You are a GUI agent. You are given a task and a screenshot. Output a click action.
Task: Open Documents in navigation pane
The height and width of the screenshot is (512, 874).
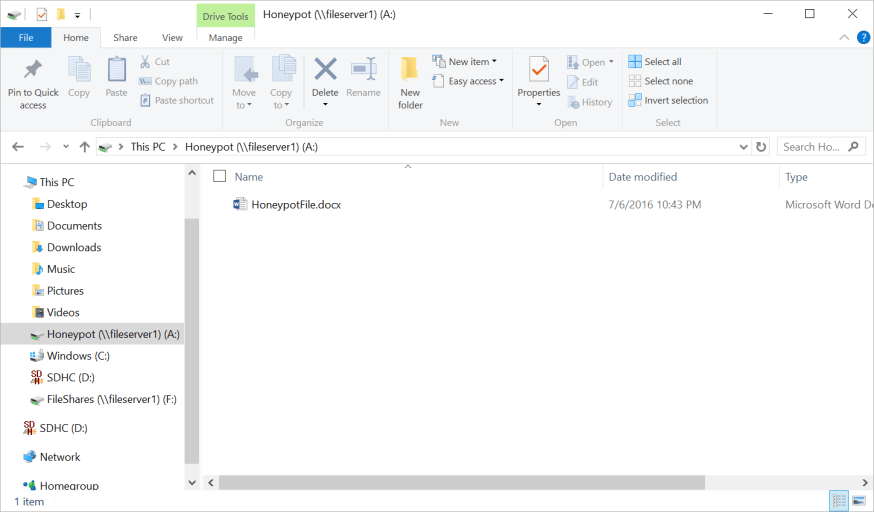click(x=74, y=226)
